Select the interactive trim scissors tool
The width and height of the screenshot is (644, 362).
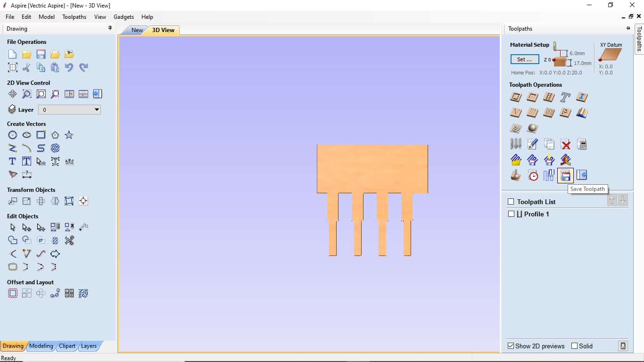pos(69,240)
